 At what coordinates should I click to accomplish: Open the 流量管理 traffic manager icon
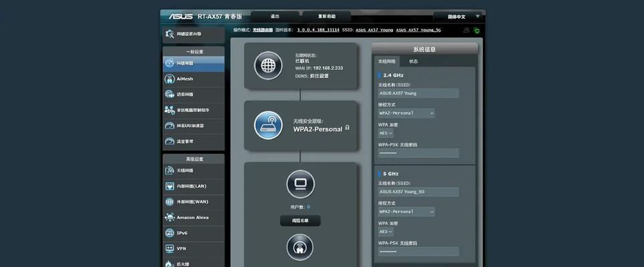click(x=170, y=141)
